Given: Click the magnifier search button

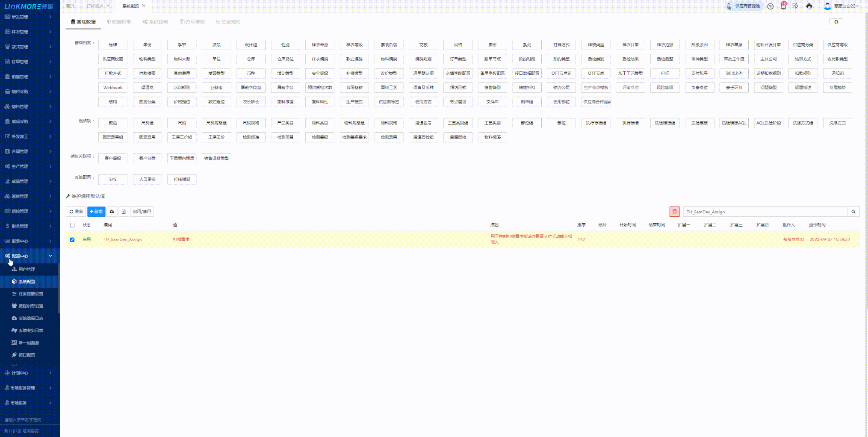Looking at the screenshot, I should click(853, 212).
